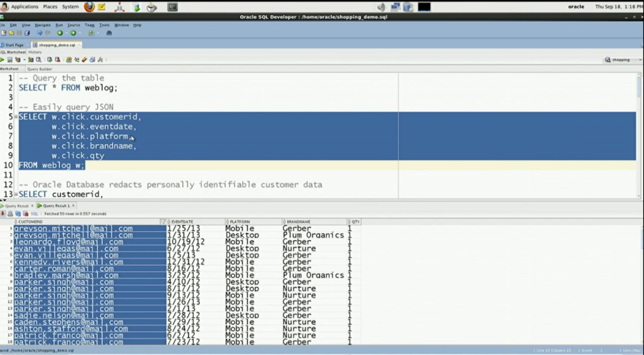Click the refresh icon in results toolbar
The image size is (644, 355).
tap(18, 214)
